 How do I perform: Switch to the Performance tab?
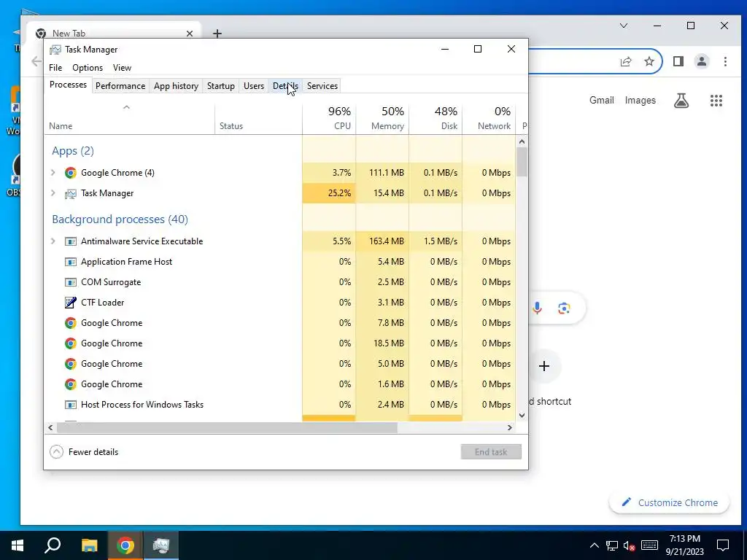[120, 86]
